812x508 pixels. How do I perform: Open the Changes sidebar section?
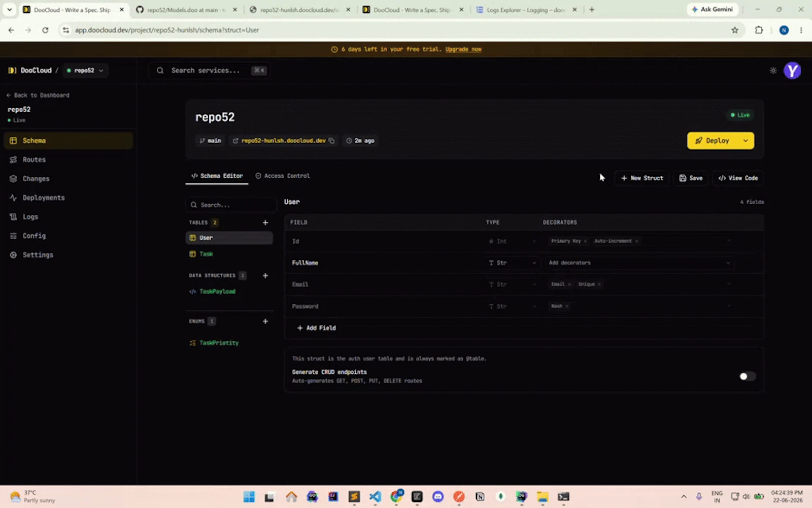(68, 179)
